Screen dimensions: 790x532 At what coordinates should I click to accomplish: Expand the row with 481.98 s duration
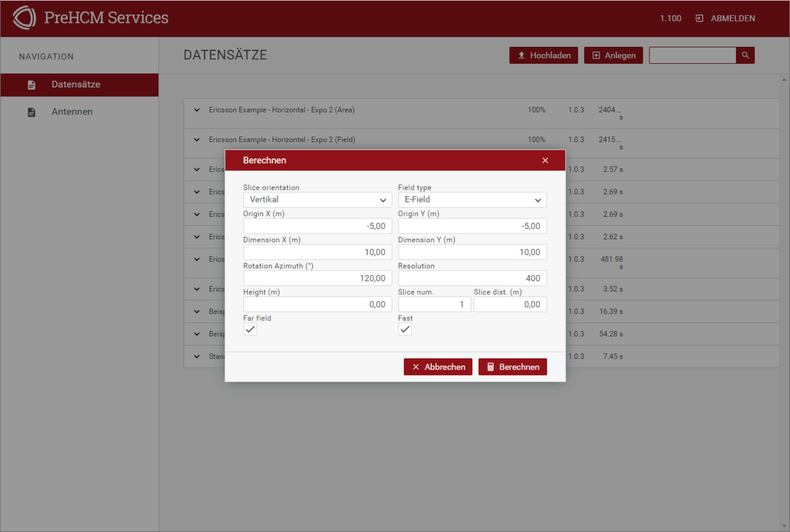[x=197, y=259]
